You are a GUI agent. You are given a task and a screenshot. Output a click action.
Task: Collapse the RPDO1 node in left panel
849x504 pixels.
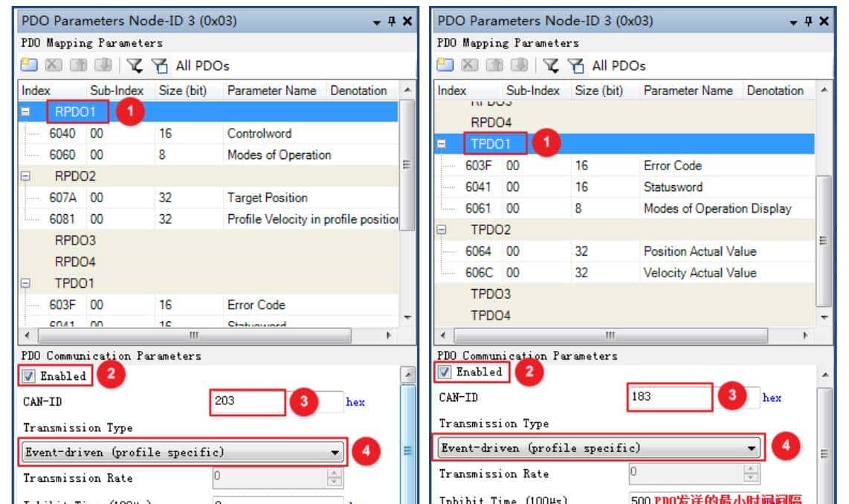[x=25, y=112]
